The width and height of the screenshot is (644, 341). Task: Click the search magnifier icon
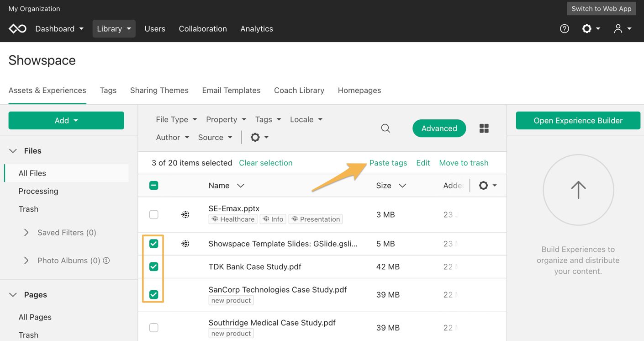click(x=385, y=128)
